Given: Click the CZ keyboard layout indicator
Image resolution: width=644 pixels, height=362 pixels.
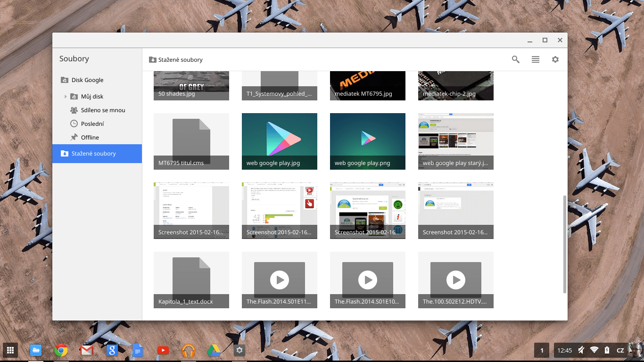Looking at the screenshot, I should [620, 350].
